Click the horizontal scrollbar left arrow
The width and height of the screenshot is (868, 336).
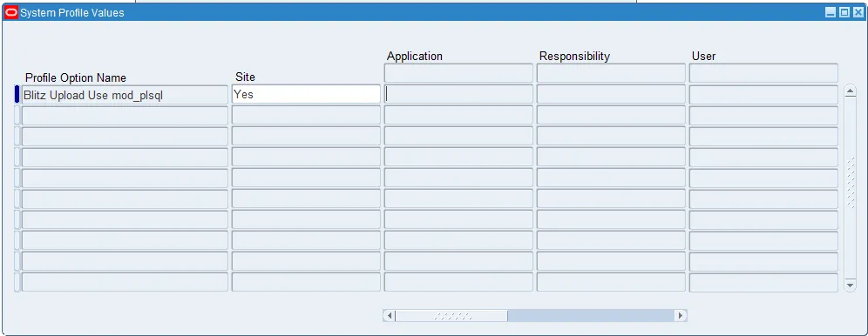point(390,316)
